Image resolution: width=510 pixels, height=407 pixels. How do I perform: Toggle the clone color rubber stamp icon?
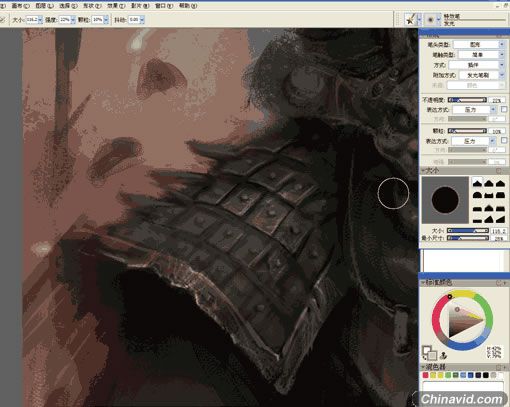click(x=444, y=355)
